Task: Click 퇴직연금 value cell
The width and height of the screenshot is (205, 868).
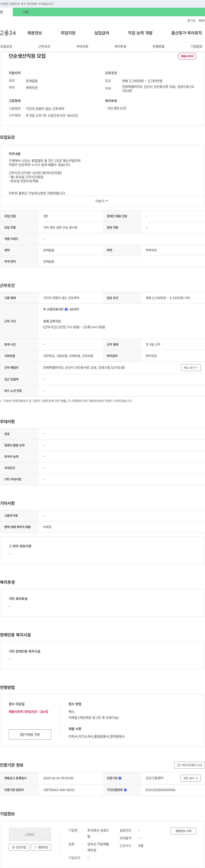Action: pyautogui.click(x=151, y=356)
